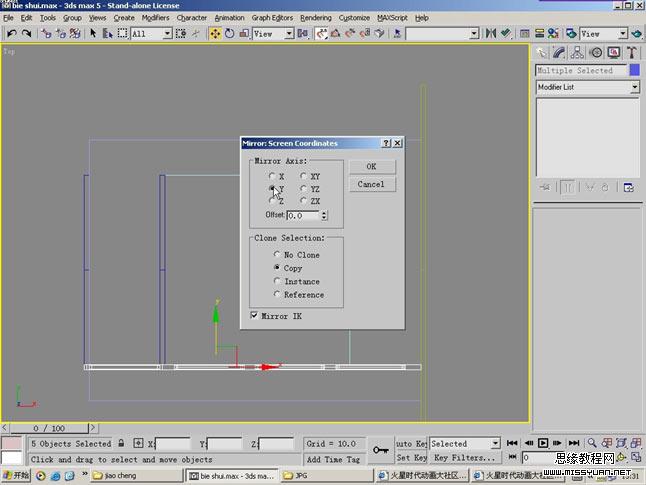Click the Align tool icon
This screenshot has height=485, width=646.
(x=506, y=33)
